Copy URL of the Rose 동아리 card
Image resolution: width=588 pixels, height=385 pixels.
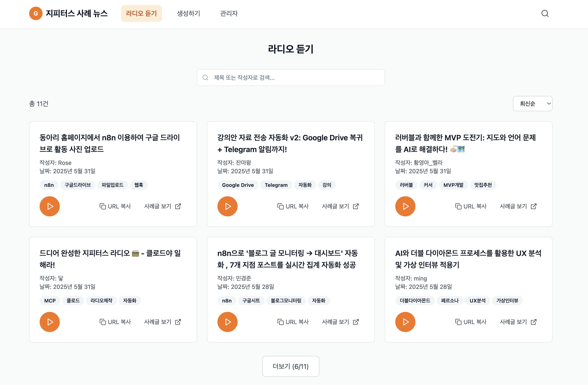(115, 206)
